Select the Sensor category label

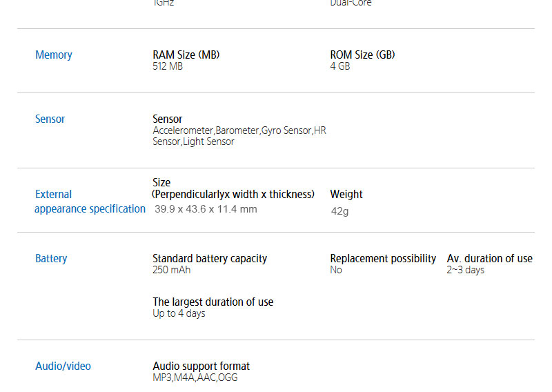point(50,119)
